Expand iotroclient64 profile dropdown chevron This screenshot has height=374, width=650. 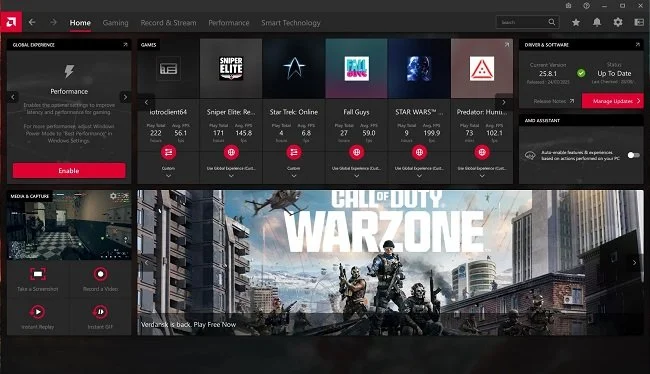point(168,176)
